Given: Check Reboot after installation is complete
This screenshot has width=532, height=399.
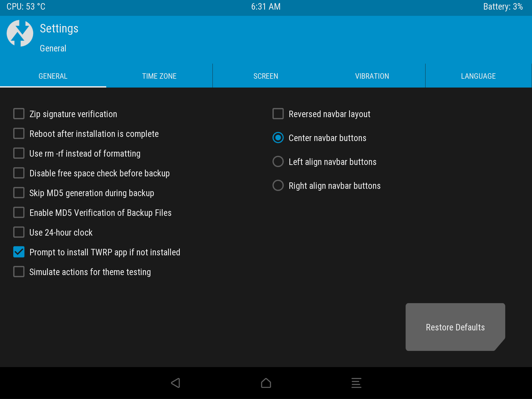Looking at the screenshot, I should point(19,134).
